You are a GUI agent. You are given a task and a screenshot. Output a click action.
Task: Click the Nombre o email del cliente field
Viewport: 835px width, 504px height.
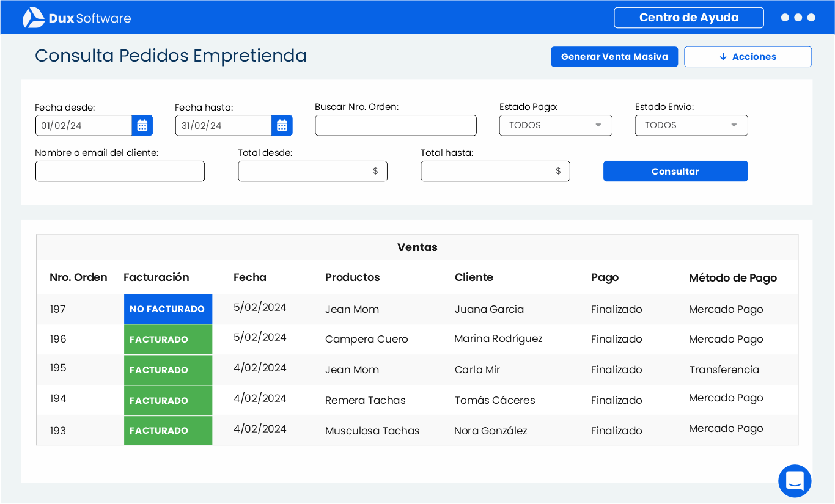(120, 171)
